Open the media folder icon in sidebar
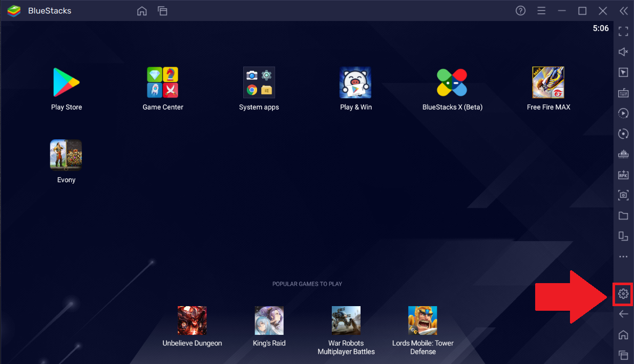The width and height of the screenshot is (634, 364). pyautogui.click(x=623, y=216)
